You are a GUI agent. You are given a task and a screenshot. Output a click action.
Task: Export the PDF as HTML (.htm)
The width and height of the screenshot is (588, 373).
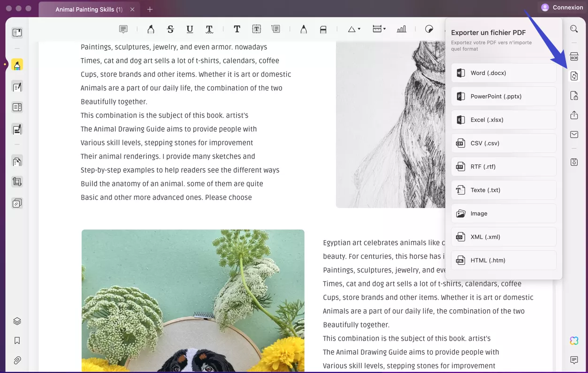[503, 260]
